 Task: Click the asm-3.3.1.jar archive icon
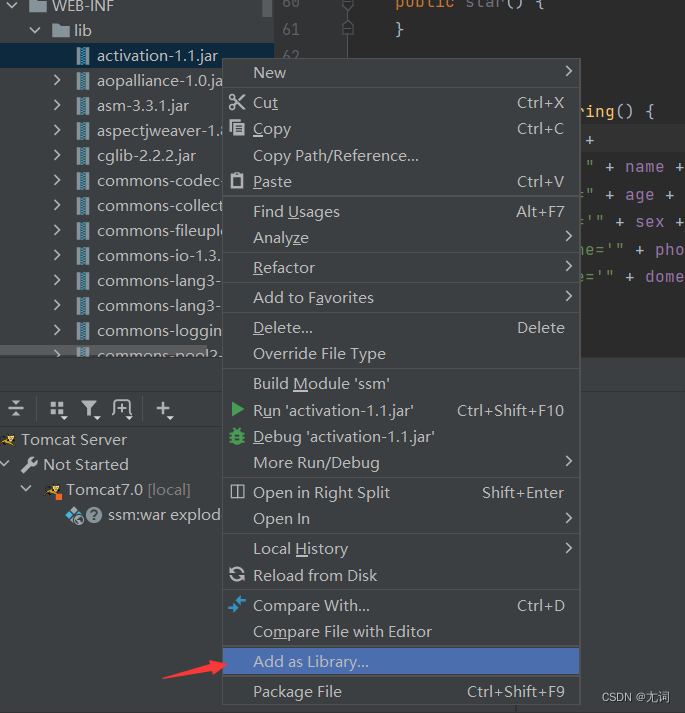point(83,106)
